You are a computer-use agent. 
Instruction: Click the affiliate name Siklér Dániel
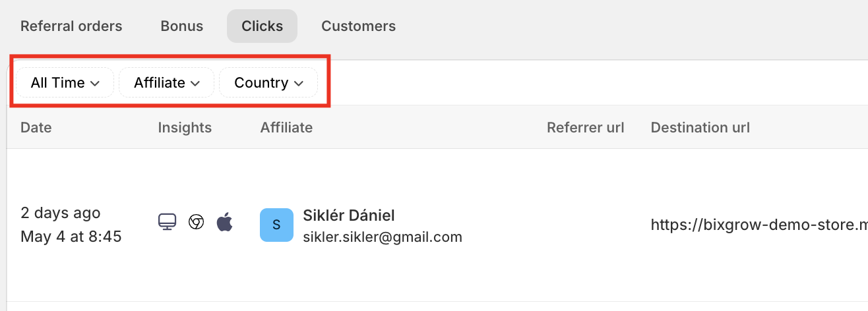349,215
